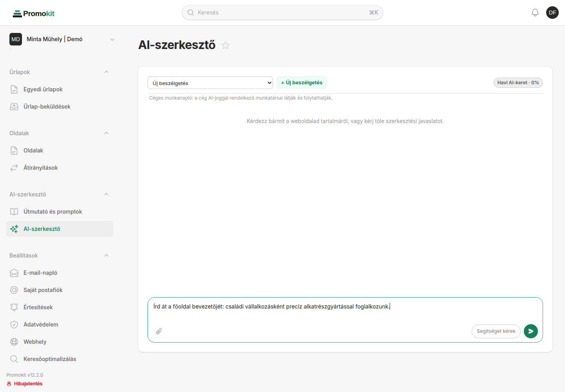Click the Átirányítások arrows icon
The image size is (565, 392).
tap(14, 168)
